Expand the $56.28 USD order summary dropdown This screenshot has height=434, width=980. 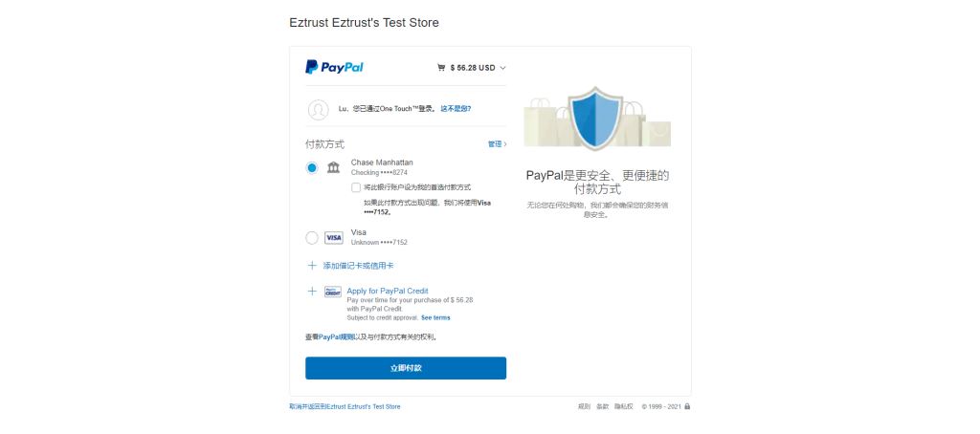coord(472,68)
